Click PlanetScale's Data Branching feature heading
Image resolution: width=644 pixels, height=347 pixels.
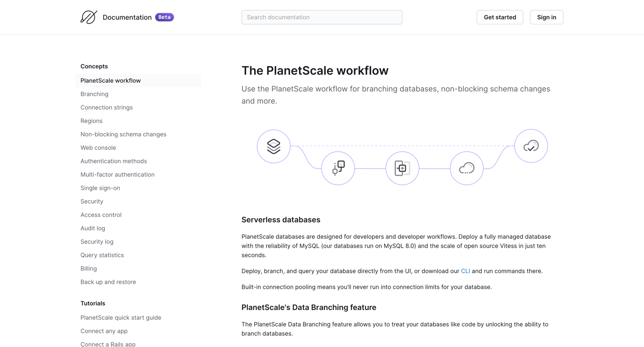(x=309, y=307)
